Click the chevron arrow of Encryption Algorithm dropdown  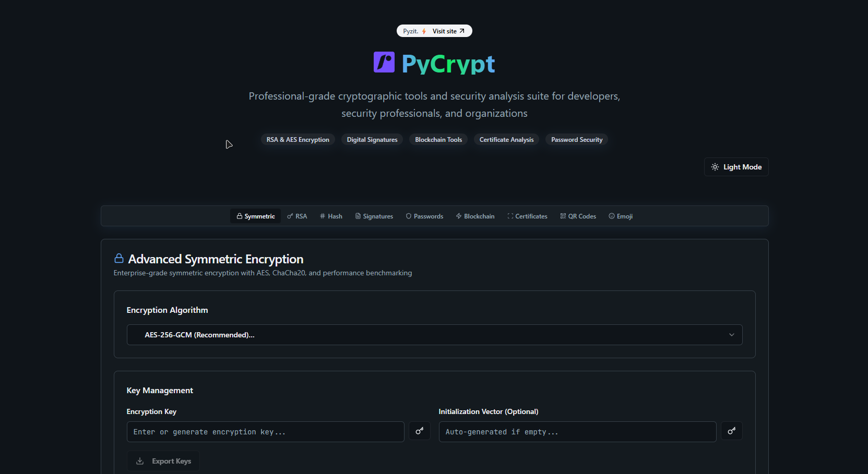point(731,335)
